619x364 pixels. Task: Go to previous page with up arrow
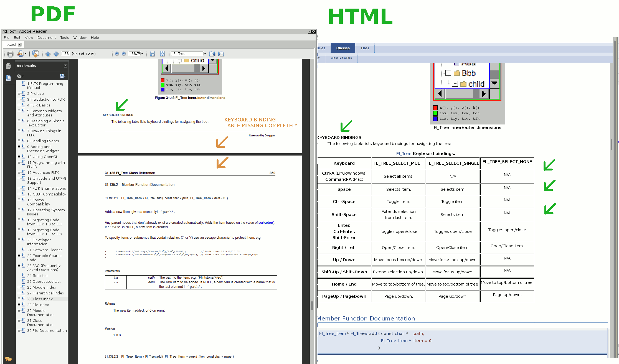pos(48,54)
